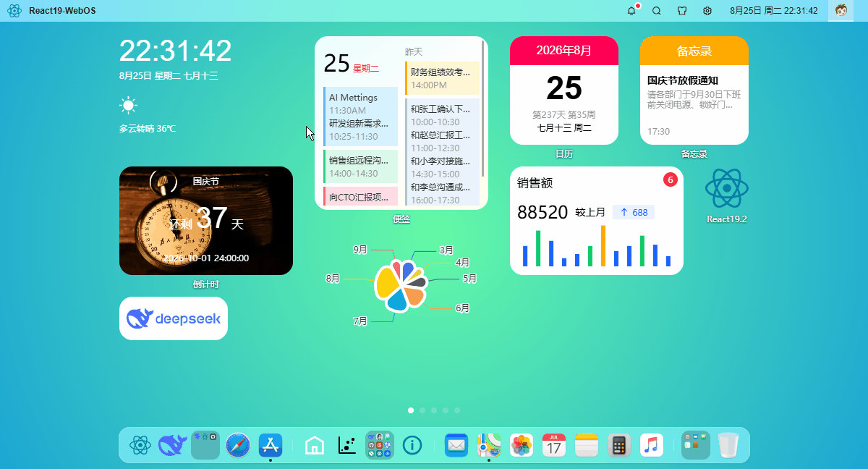Click the date and time text in the top bar
868x469 pixels.
pyautogui.click(x=774, y=11)
